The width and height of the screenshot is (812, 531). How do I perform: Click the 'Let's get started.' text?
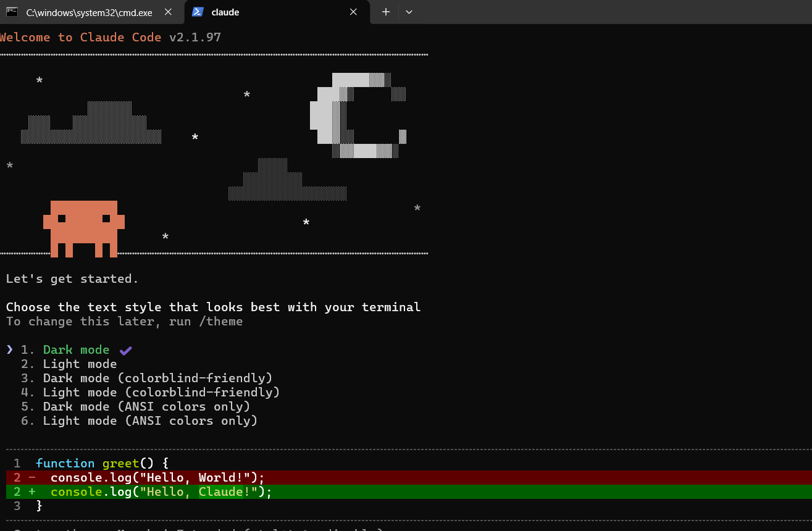click(x=72, y=279)
